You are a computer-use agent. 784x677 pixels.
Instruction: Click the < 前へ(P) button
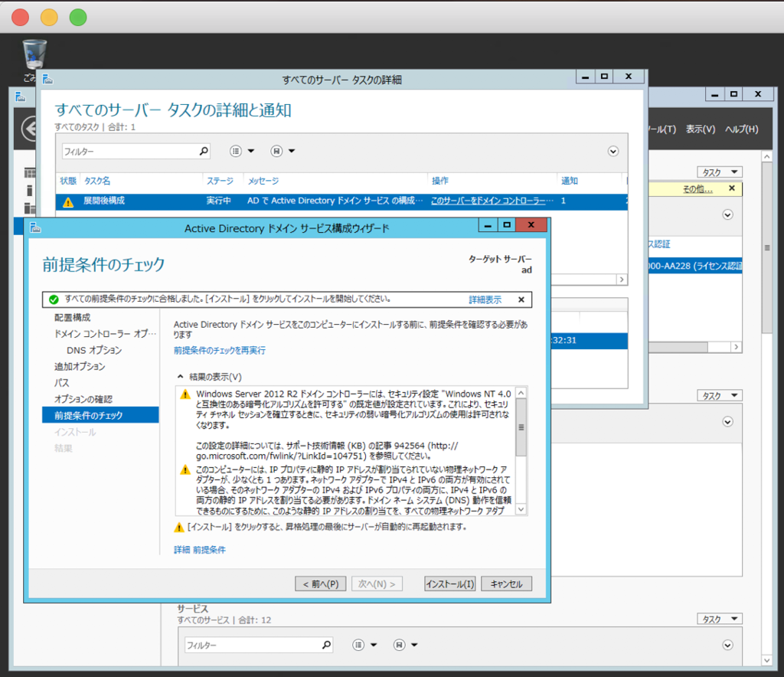click(x=321, y=584)
